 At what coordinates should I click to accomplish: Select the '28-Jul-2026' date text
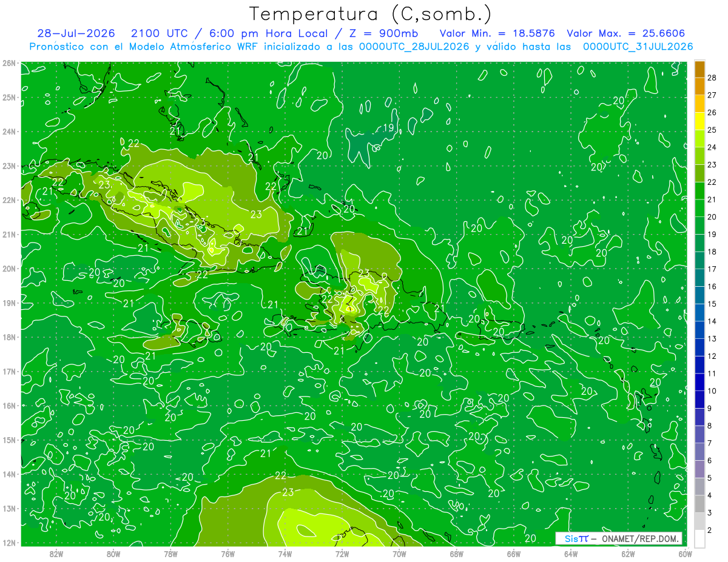pyautogui.click(x=76, y=33)
